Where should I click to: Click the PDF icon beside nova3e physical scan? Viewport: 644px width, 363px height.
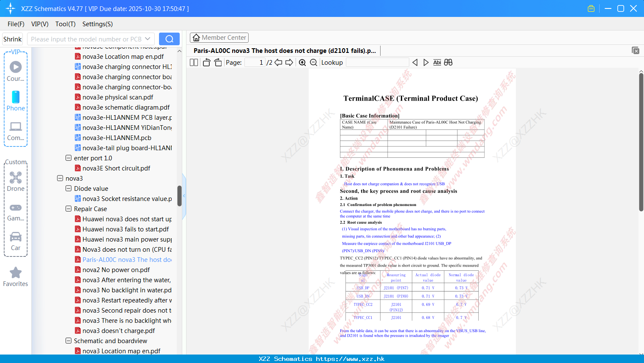click(78, 97)
